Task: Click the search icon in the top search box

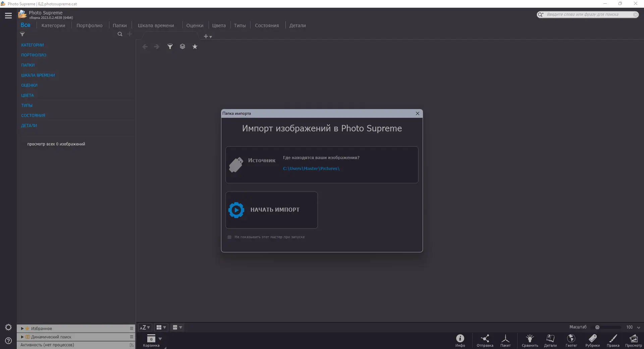Action: [x=540, y=14]
